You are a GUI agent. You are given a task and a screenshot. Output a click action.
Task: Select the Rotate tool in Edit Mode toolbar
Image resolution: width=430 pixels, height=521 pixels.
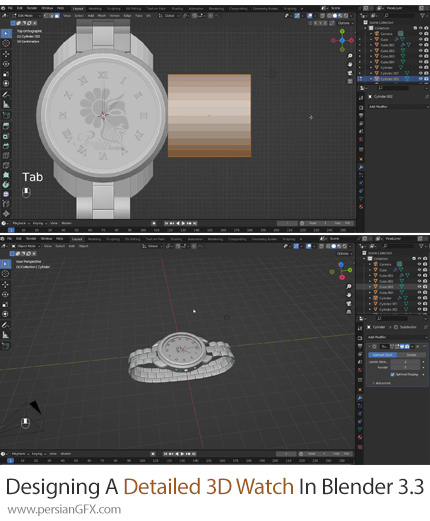(x=6, y=64)
